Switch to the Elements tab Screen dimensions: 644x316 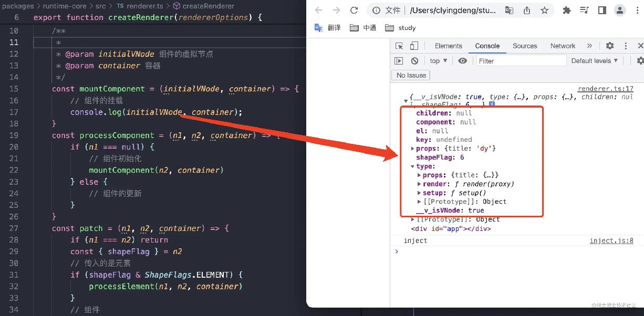pyautogui.click(x=448, y=46)
